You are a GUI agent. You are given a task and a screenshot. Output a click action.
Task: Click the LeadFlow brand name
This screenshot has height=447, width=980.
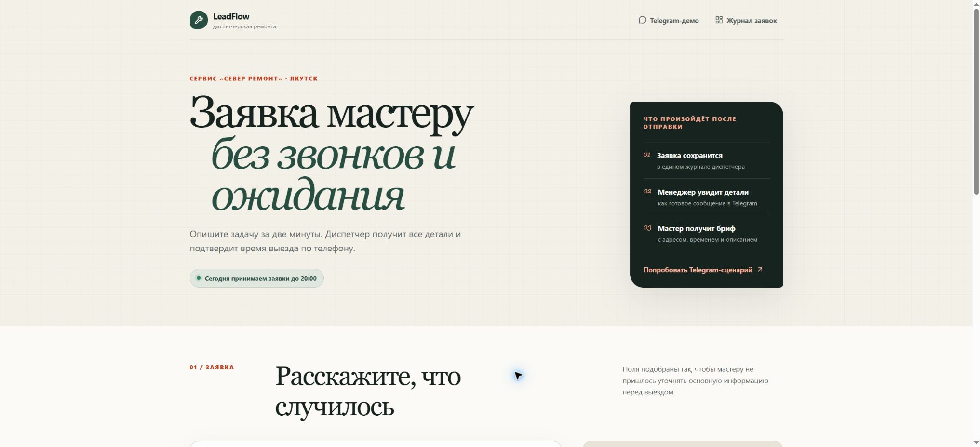[231, 16]
